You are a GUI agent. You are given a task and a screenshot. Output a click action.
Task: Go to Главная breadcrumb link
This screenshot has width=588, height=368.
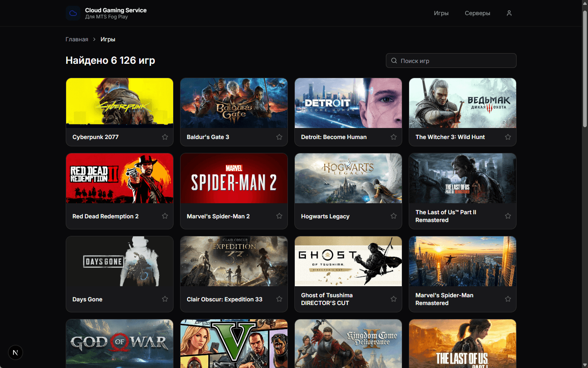tap(77, 39)
